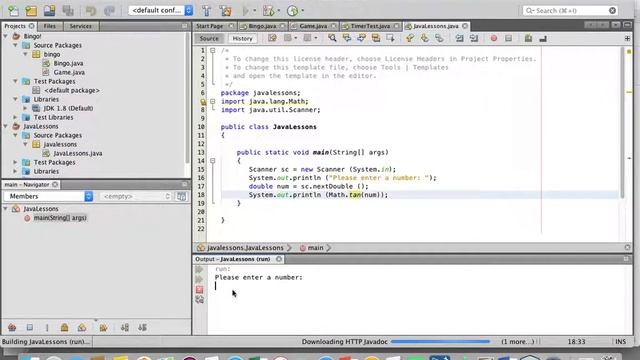The height and width of the screenshot is (360, 640).
Task: Click the Previous Bookmark icon
Action: 410,38
